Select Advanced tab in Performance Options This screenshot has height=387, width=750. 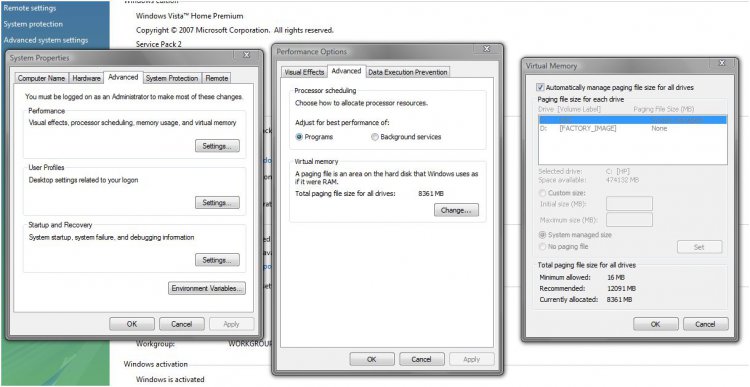[346, 71]
